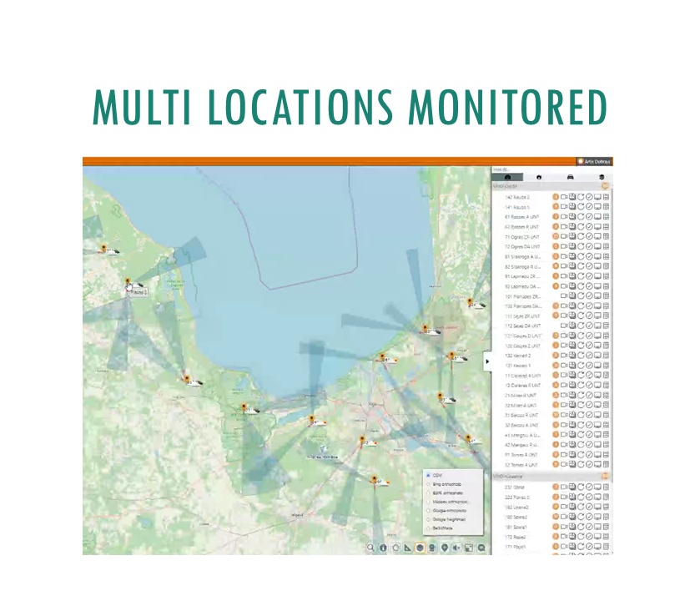Open the info tool in map toolbar
Viewport: 700px width, 601px height.
click(383, 548)
